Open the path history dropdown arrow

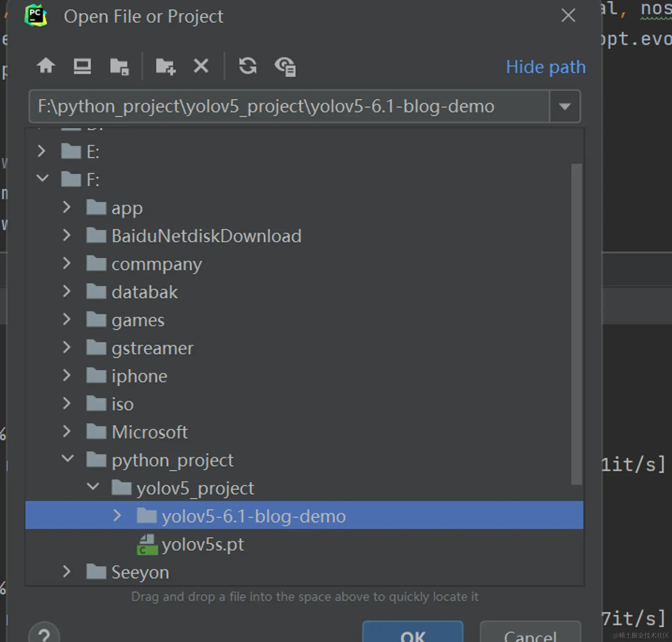(x=565, y=106)
